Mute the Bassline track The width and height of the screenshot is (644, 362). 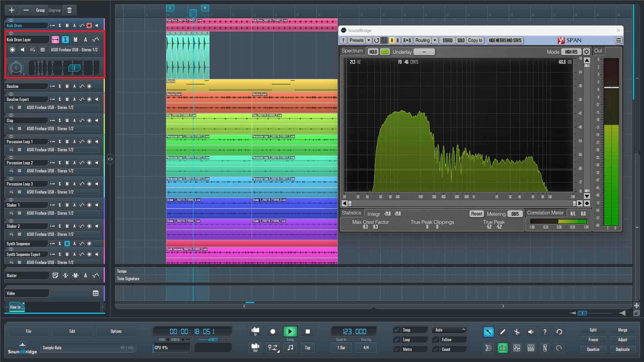point(67,86)
